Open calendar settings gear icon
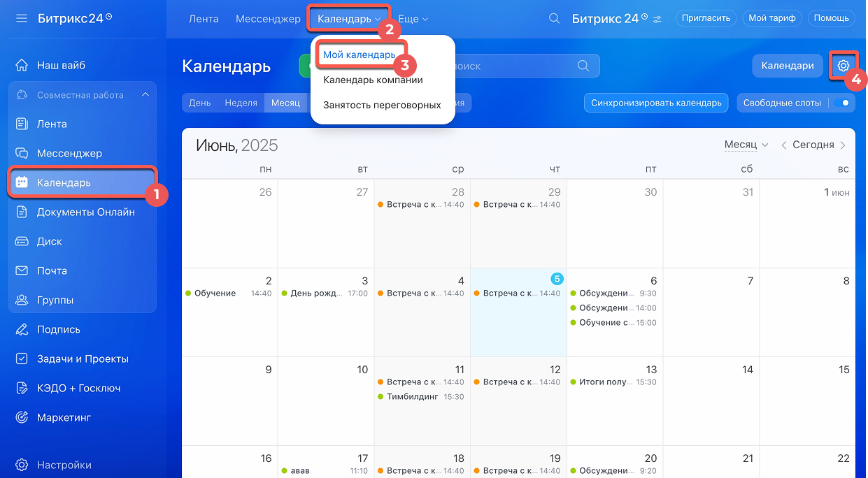Screen dimensions: 868x478 pos(844,66)
